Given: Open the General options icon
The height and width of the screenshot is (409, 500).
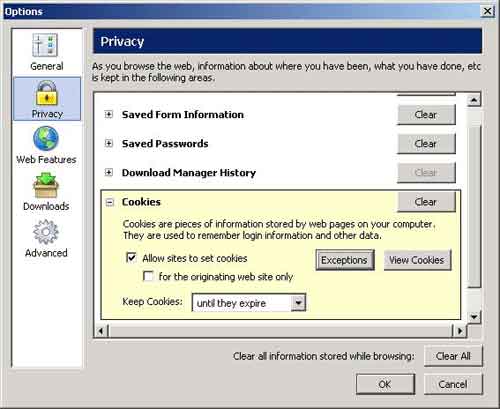Looking at the screenshot, I should tap(45, 45).
